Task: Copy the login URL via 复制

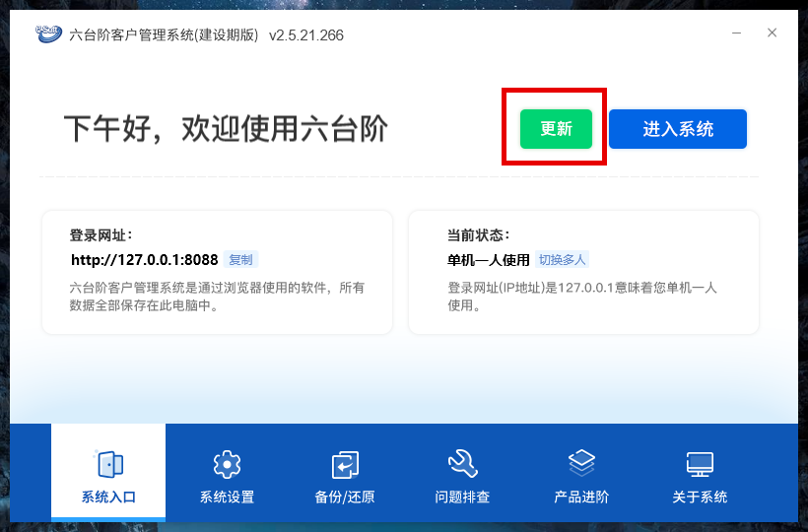Action: tap(240, 259)
